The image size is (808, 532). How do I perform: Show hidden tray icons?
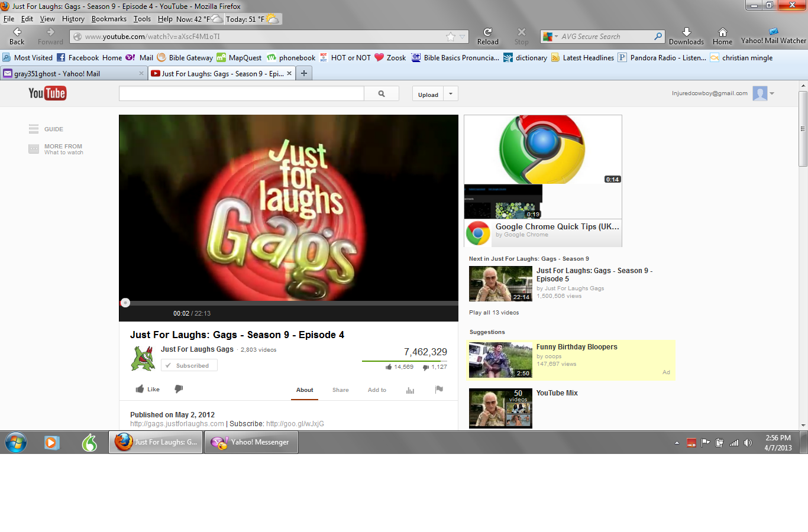pos(677,443)
